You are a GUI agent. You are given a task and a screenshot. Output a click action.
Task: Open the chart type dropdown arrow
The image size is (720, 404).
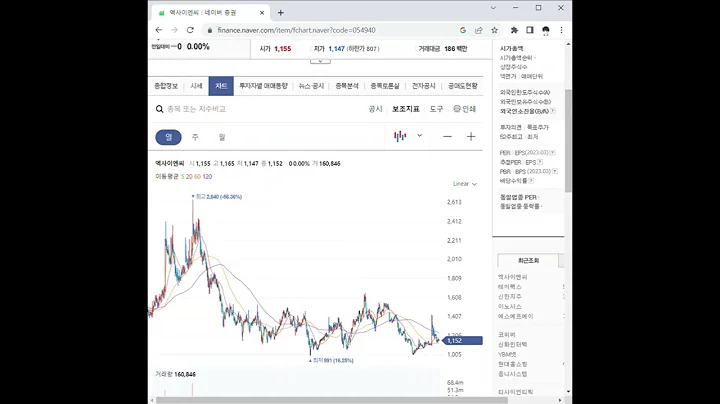(419, 135)
